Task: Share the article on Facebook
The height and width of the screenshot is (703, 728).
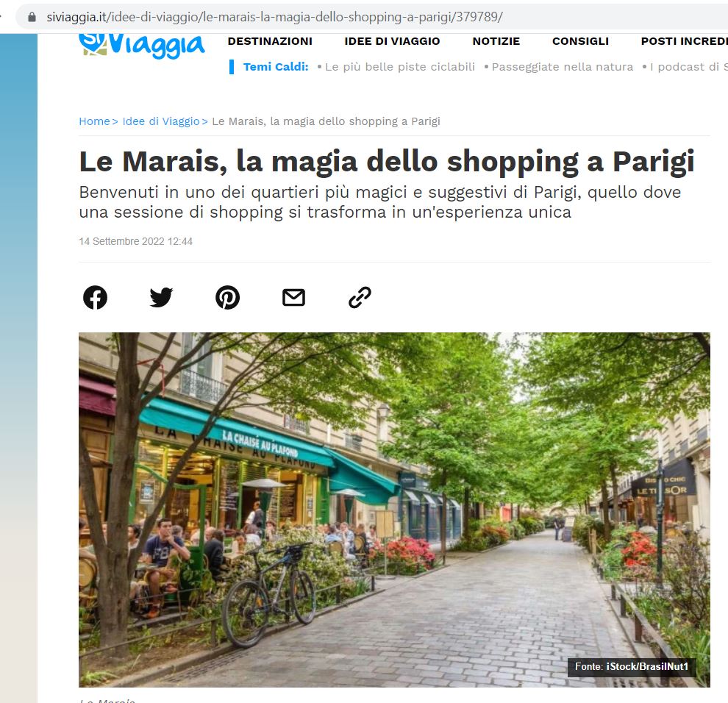Action: [x=95, y=297]
